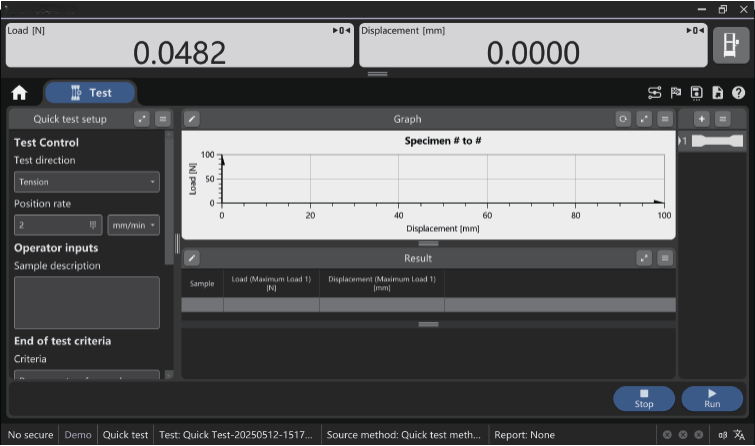Open the help question mark icon
The height and width of the screenshot is (446, 755).
coord(738,93)
